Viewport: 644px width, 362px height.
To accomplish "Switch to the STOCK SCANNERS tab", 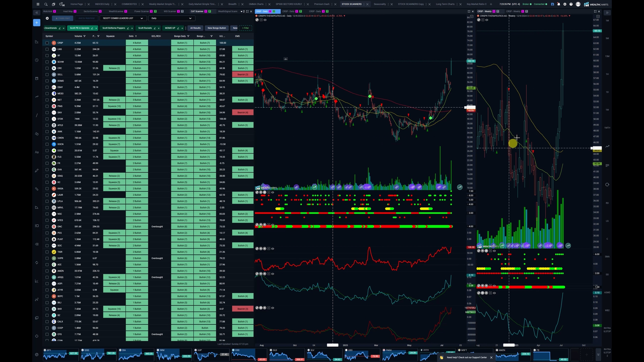I will (x=352, y=4).
